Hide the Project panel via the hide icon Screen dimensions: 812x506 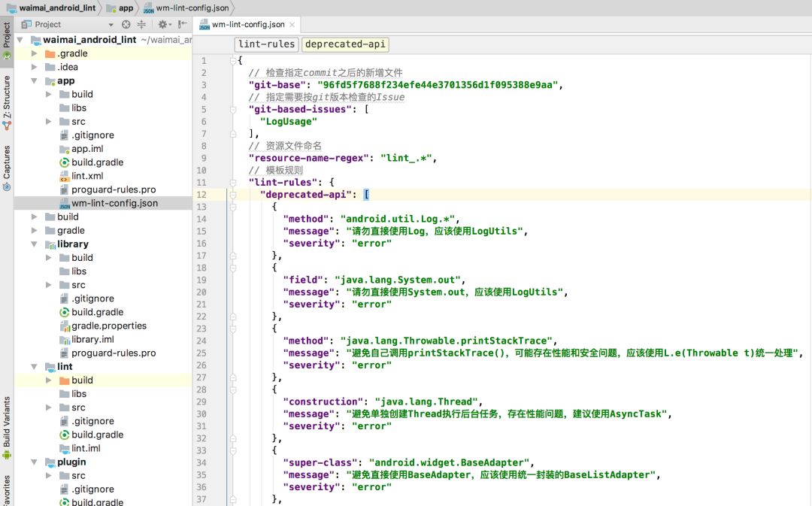[183, 23]
